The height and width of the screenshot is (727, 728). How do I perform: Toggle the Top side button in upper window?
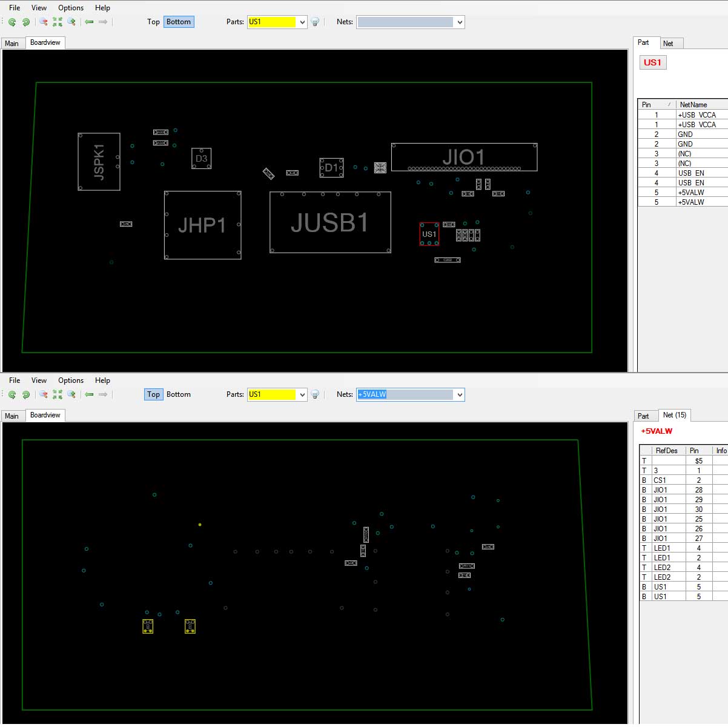(x=153, y=22)
